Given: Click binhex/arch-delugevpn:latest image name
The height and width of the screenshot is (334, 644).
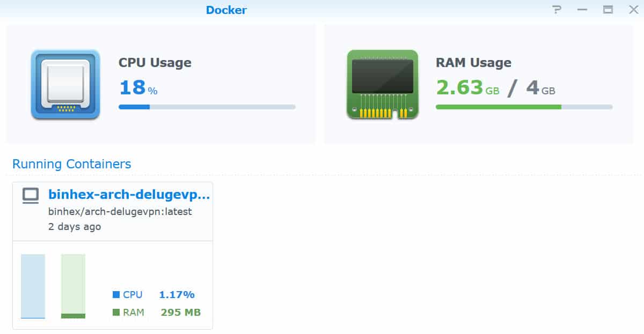Looking at the screenshot, I should tap(120, 211).
